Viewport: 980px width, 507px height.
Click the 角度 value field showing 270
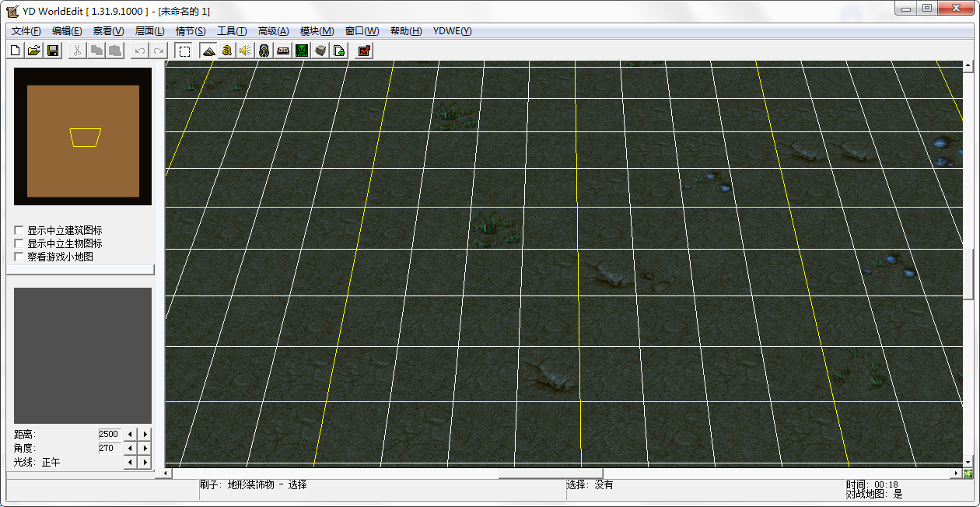point(110,448)
